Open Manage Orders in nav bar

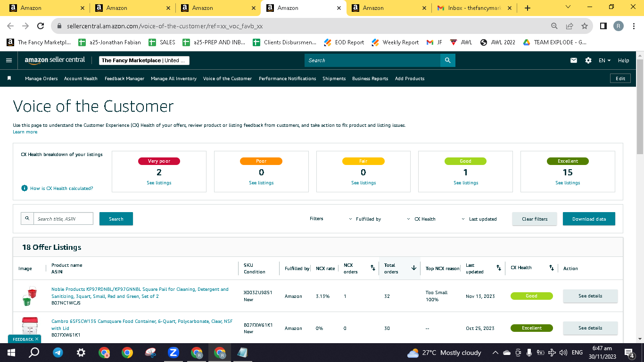click(41, 79)
